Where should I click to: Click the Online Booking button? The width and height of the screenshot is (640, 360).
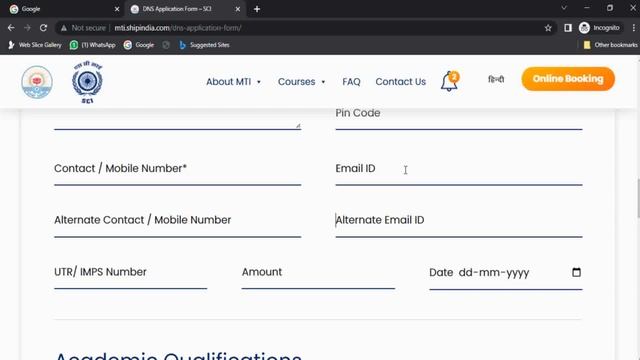point(568,79)
